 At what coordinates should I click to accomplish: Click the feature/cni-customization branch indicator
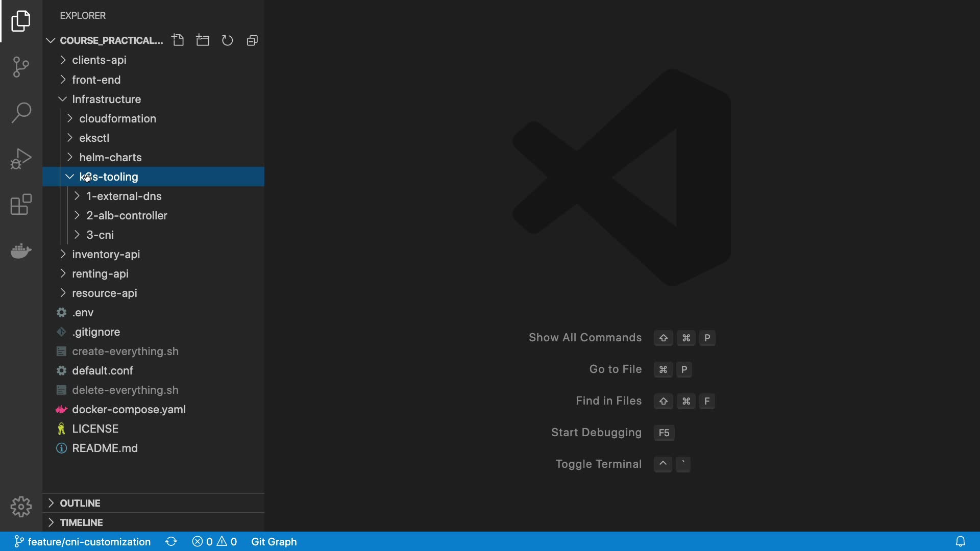pyautogui.click(x=83, y=542)
